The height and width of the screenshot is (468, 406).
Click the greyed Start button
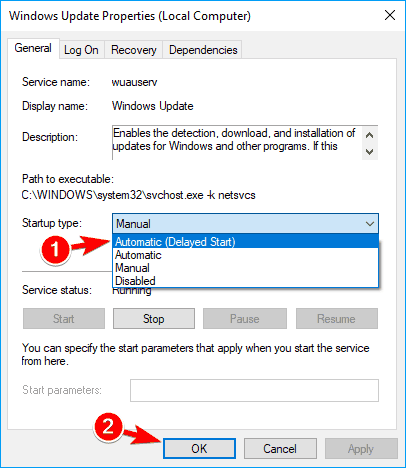click(x=64, y=319)
